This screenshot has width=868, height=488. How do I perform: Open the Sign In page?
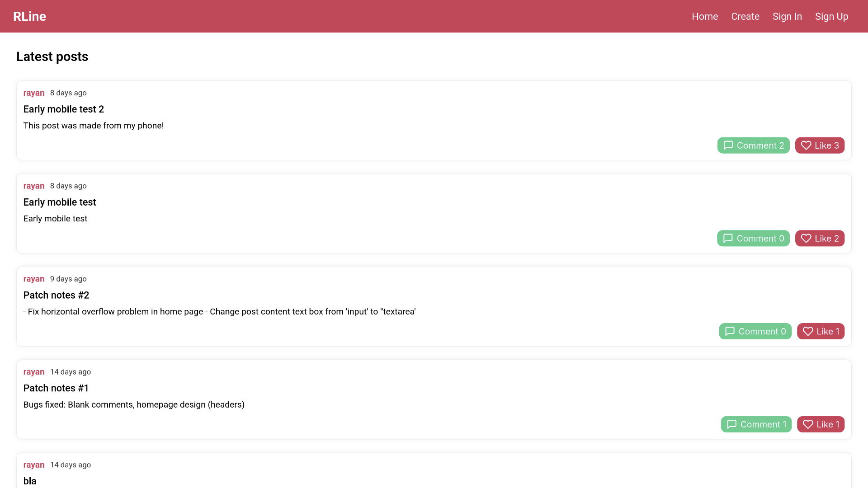tap(787, 17)
